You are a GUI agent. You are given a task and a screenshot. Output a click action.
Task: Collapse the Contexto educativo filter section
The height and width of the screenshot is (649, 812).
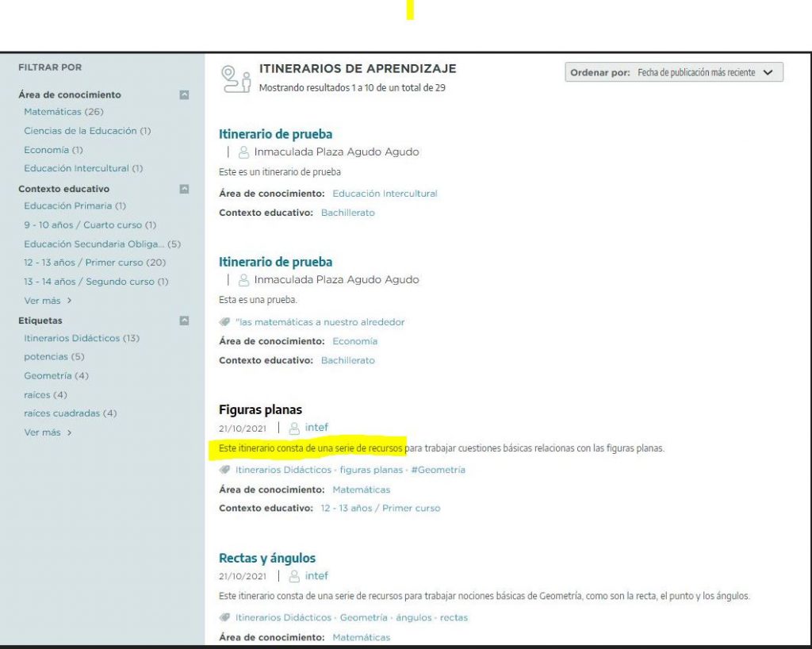184,189
